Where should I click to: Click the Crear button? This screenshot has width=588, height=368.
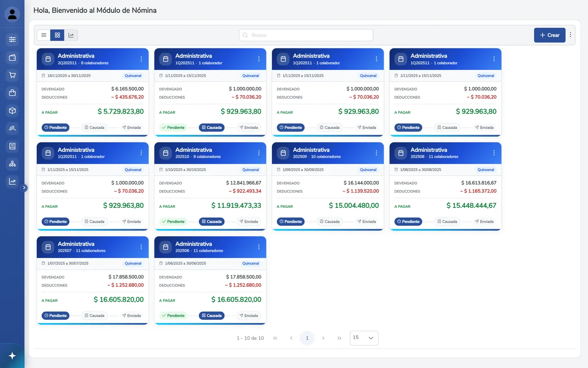pos(549,35)
